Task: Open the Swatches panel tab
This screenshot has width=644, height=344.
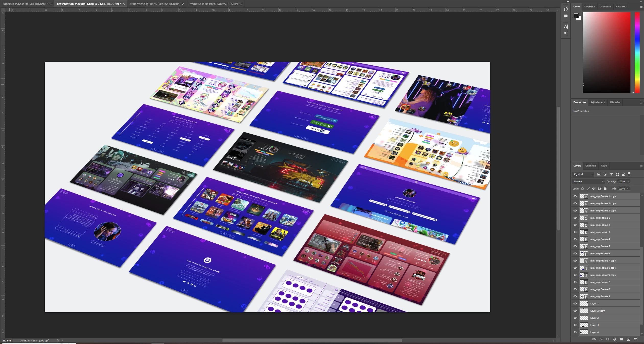Action: click(590, 7)
